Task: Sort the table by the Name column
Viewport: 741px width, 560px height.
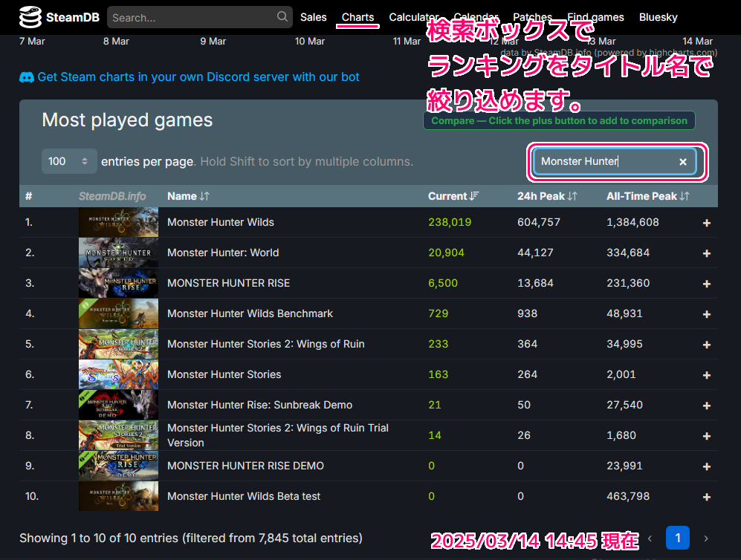Action: (188, 196)
